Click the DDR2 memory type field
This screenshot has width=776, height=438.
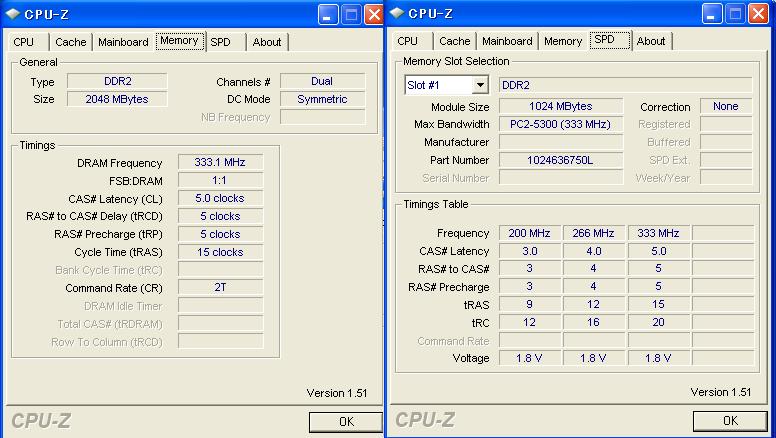tap(117, 81)
